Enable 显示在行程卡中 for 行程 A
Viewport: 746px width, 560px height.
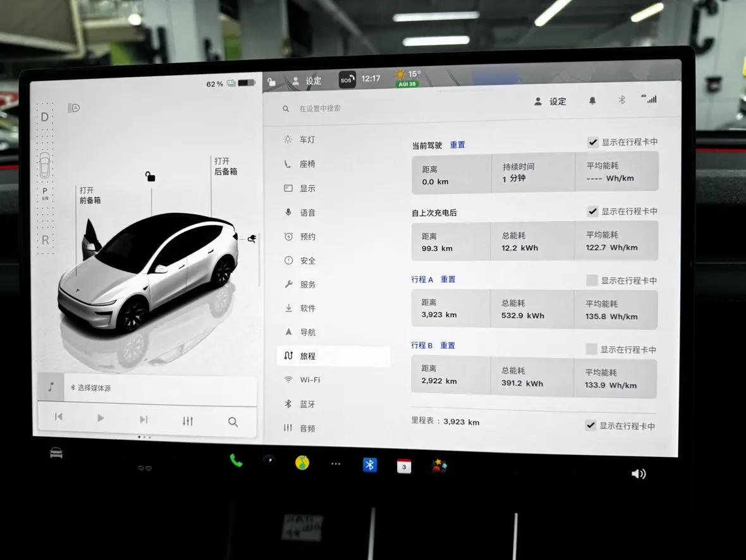(592, 280)
